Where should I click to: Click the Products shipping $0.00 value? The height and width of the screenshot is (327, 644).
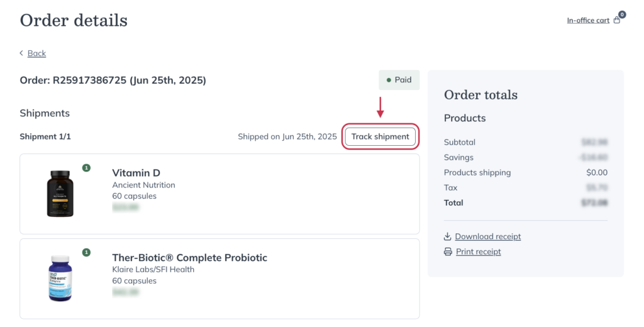tap(597, 172)
